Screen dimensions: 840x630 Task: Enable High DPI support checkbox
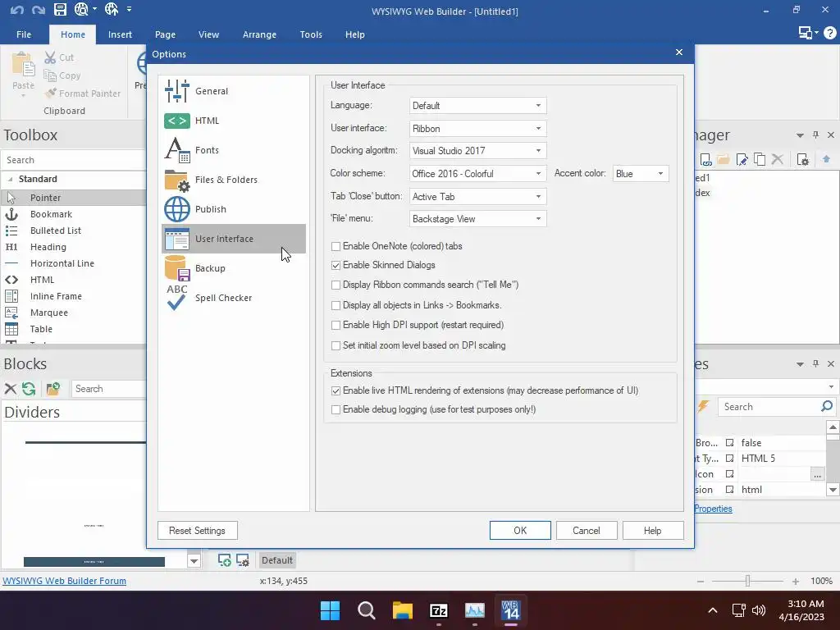[336, 325]
